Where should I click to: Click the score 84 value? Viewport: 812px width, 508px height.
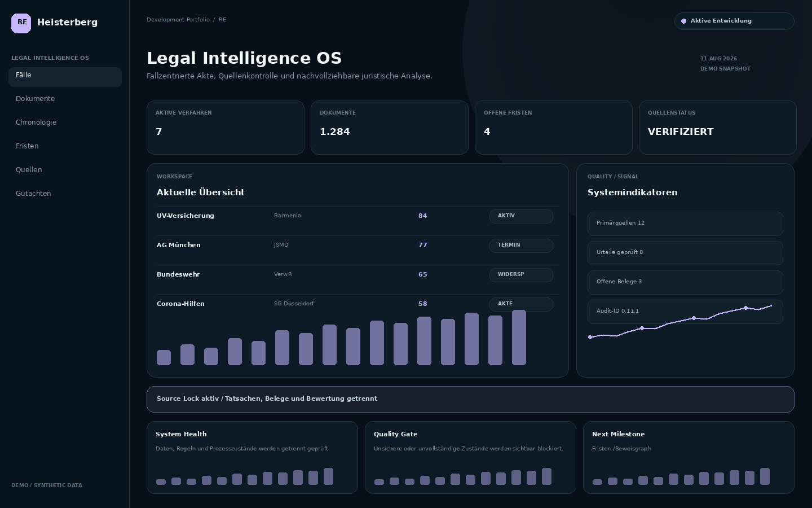click(423, 216)
